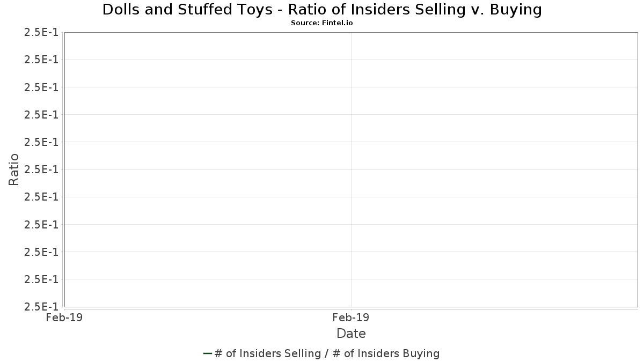Select the Date x-axis title
The height and width of the screenshot is (362, 644).
[x=351, y=334]
